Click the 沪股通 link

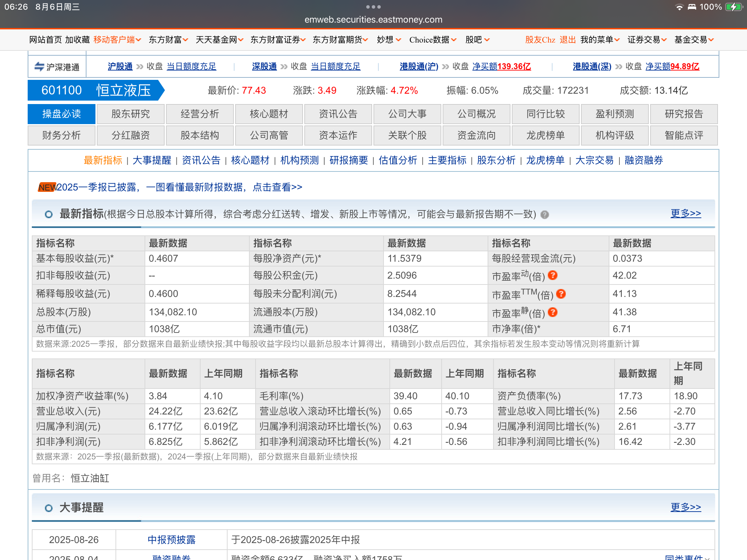(x=120, y=66)
